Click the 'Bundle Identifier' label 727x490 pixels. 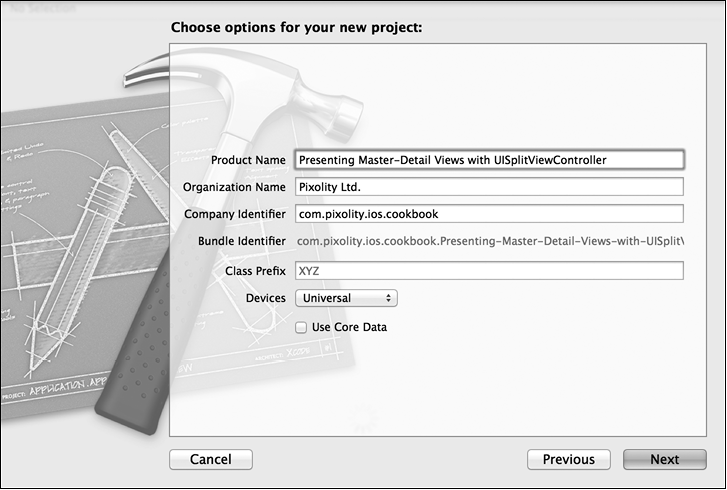click(x=240, y=242)
